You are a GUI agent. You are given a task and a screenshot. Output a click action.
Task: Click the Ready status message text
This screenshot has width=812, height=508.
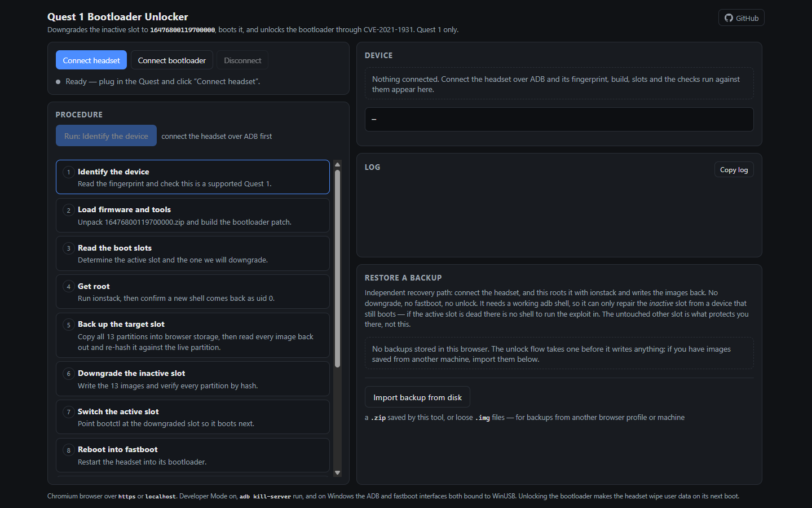(x=163, y=82)
